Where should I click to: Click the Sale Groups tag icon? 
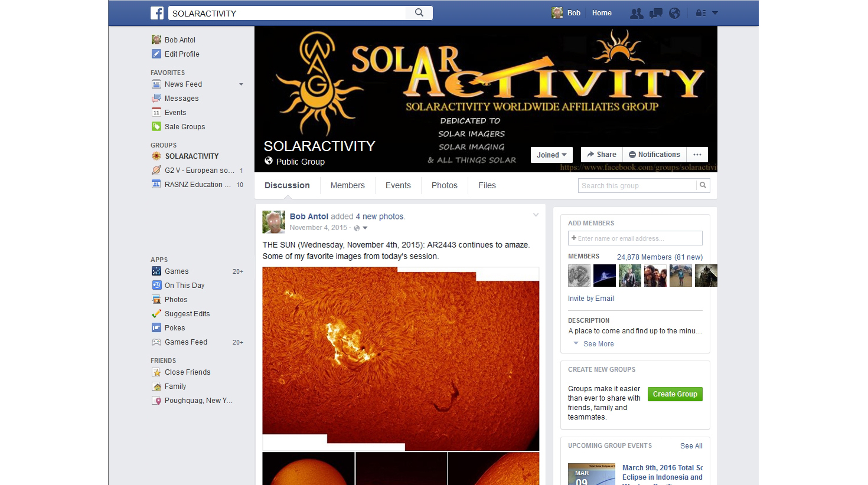156,127
